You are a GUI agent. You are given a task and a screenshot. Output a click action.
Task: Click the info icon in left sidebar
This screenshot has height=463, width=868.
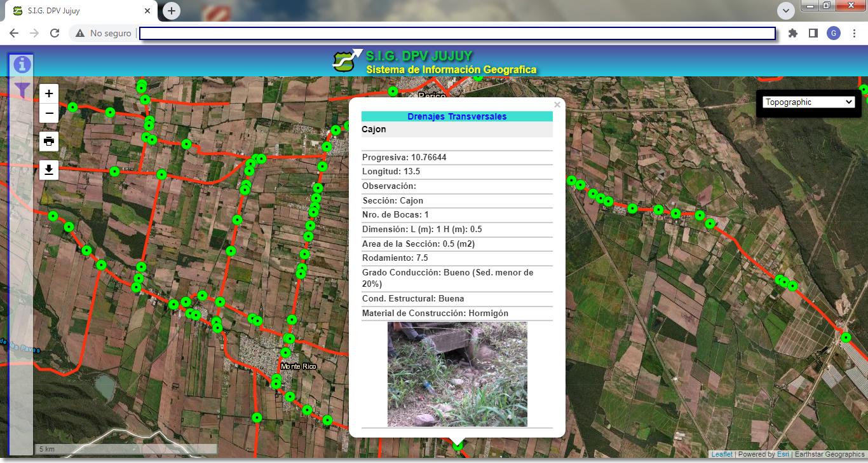click(22, 64)
